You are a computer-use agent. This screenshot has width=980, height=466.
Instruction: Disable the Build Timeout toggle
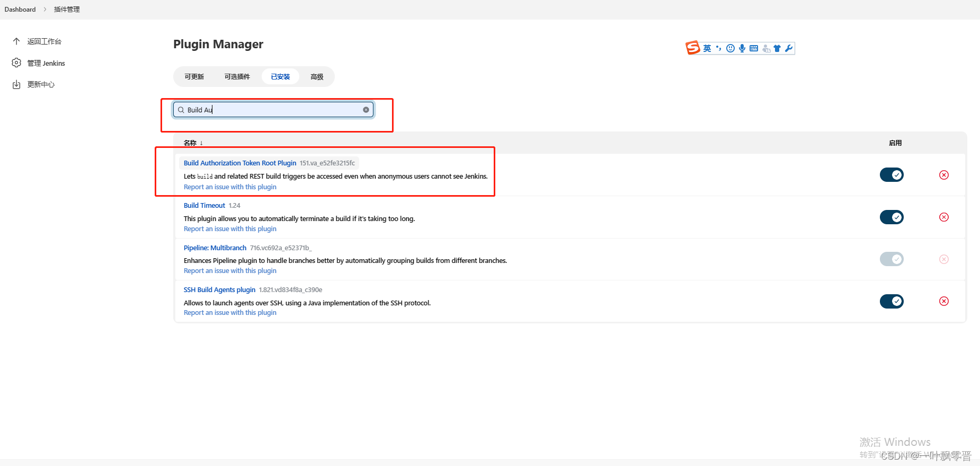[892, 217]
